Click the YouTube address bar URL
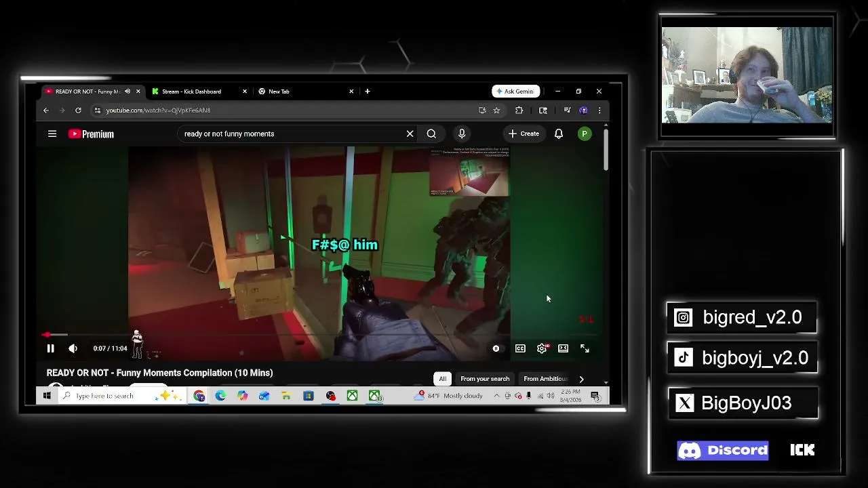Screen dimensions: 868x488 pyautogui.click(x=158, y=110)
